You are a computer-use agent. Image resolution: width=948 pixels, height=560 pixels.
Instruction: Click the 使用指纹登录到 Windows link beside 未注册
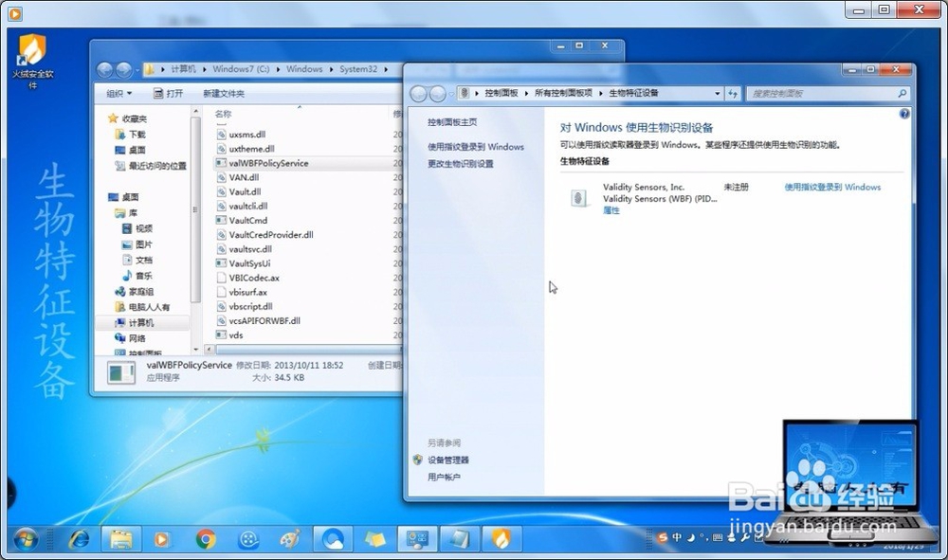832,188
